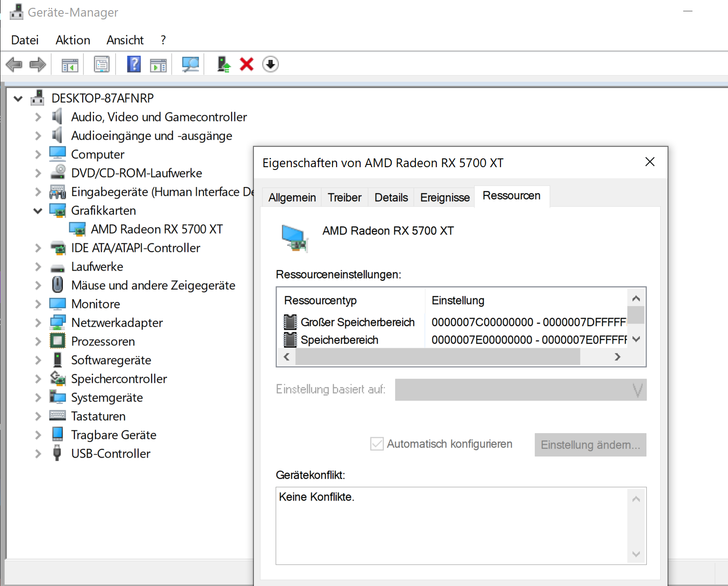This screenshot has width=728, height=586.
Task: Click the Einstellung column header
Action: click(526, 301)
